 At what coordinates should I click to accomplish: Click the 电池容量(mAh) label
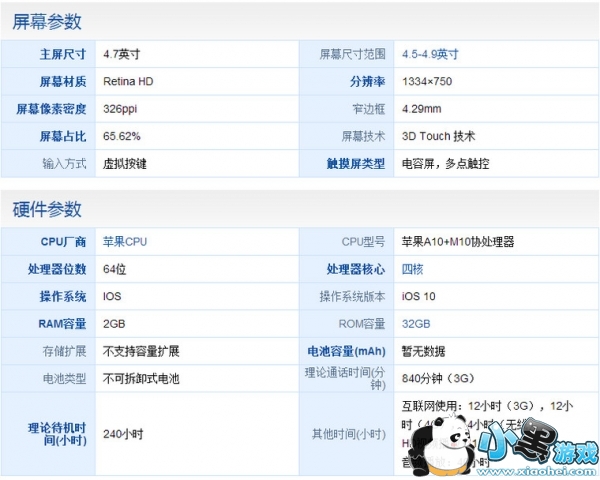click(x=346, y=351)
